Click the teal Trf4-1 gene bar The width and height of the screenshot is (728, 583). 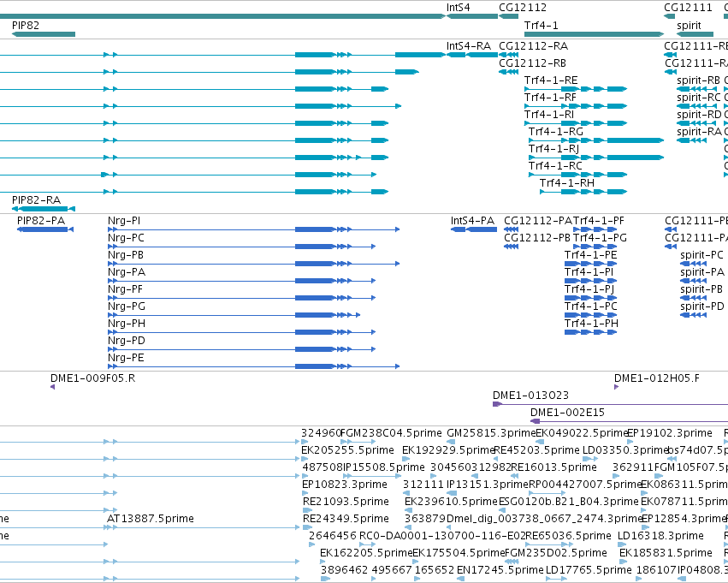[x=594, y=34]
